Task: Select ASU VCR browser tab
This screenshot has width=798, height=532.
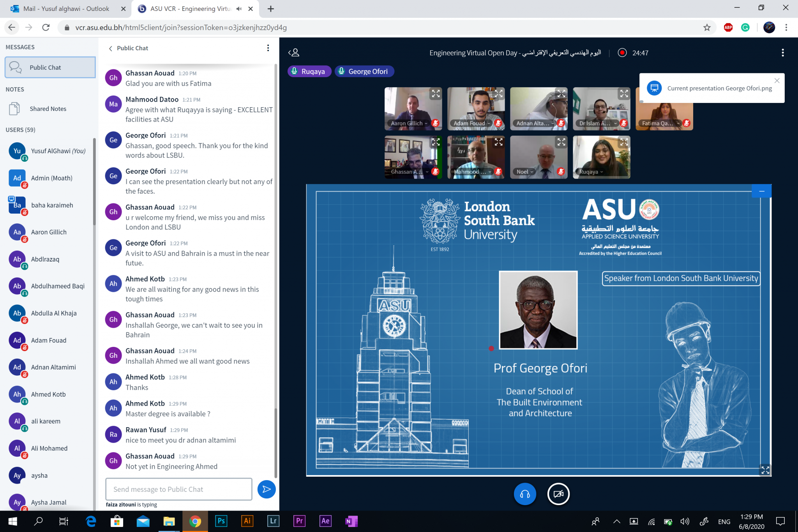Action: point(191,9)
